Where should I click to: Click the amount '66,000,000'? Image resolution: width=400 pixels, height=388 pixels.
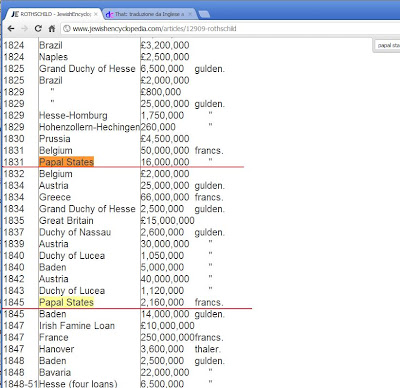coord(165,197)
